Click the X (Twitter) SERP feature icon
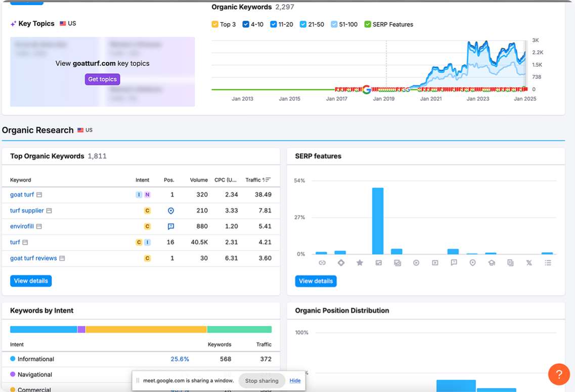The image size is (575, 392). pyautogui.click(x=529, y=263)
